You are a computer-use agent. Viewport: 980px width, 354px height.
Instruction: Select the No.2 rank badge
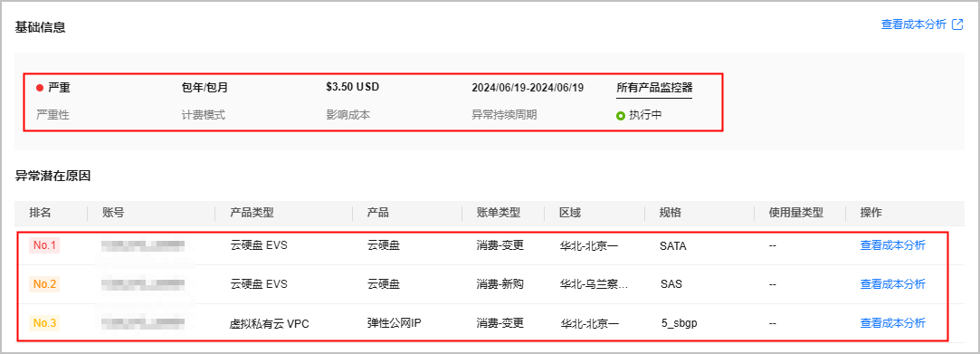(44, 284)
